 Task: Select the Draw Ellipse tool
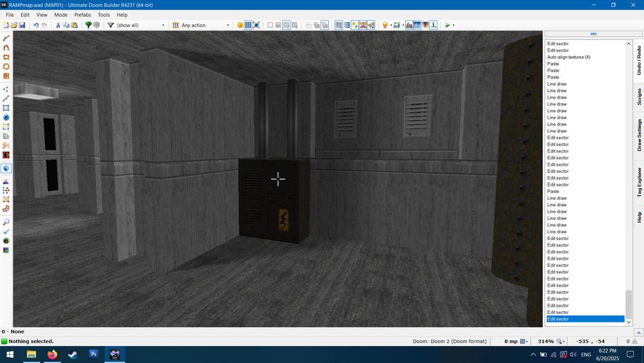6,66
